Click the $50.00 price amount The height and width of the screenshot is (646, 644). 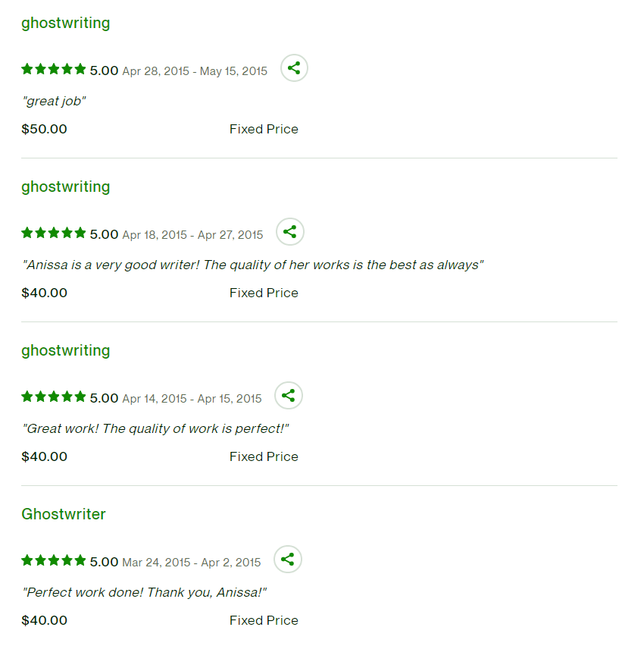[x=45, y=129]
